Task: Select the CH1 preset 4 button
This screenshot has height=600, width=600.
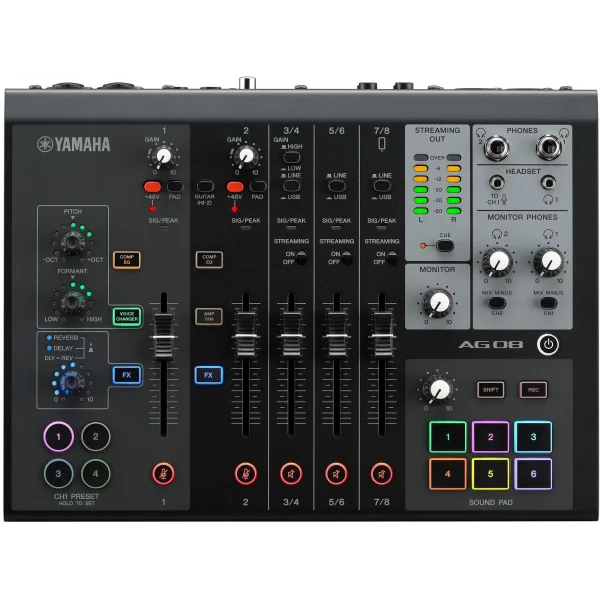Action: pyautogui.click(x=95, y=473)
